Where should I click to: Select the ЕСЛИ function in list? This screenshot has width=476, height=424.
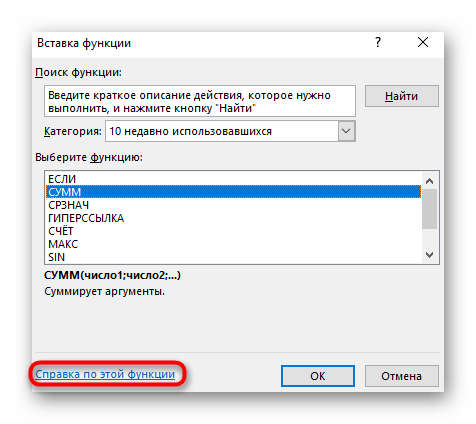[233, 179]
